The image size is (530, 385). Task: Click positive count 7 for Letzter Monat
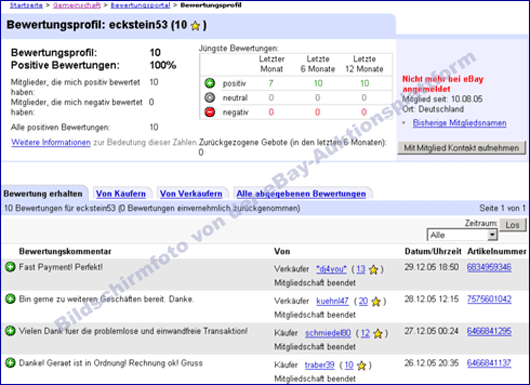pyautogui.click(x=271, y=83)
